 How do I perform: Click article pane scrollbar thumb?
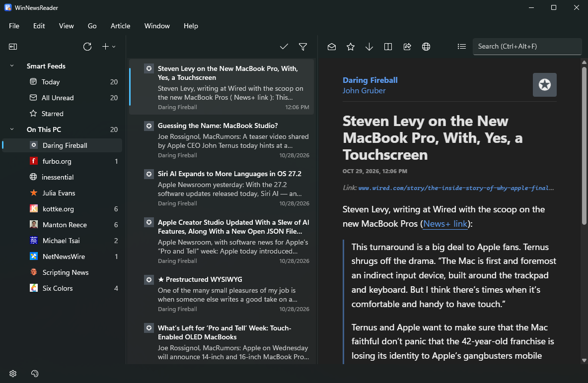(x=584, y=145)
